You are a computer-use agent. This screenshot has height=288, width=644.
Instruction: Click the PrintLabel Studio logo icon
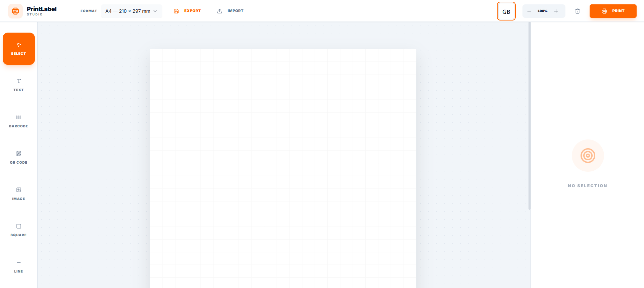[15, 11]
